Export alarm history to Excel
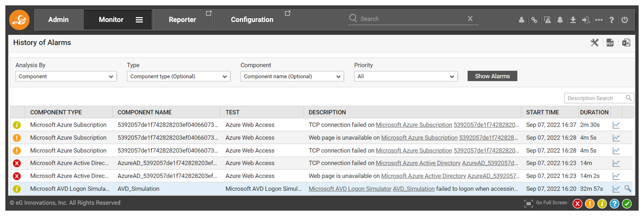644x216 pixels. [x=626, y=43]
